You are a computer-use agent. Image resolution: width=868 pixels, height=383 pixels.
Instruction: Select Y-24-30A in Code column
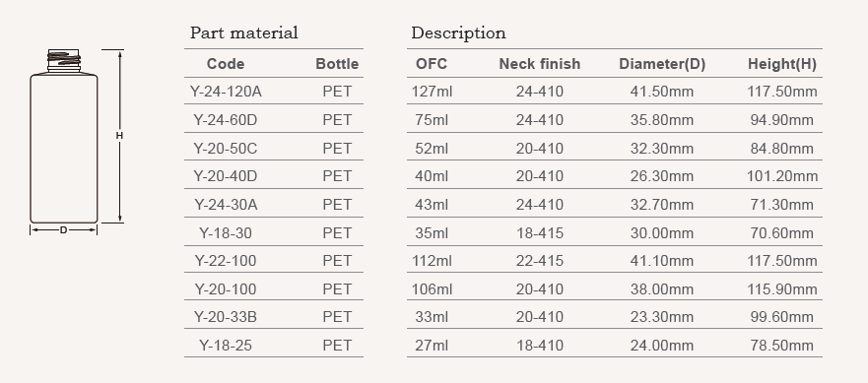pyautogui.click(x=226, y=205)
